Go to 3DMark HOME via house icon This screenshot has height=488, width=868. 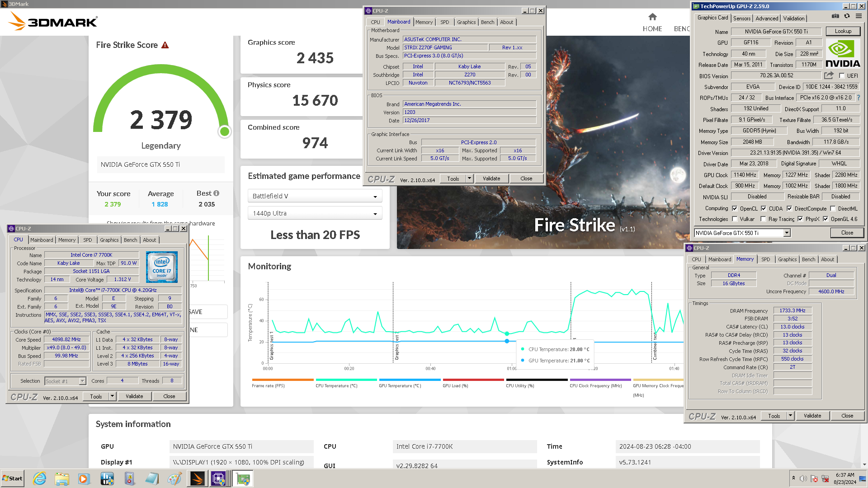(x=652, y=17)
